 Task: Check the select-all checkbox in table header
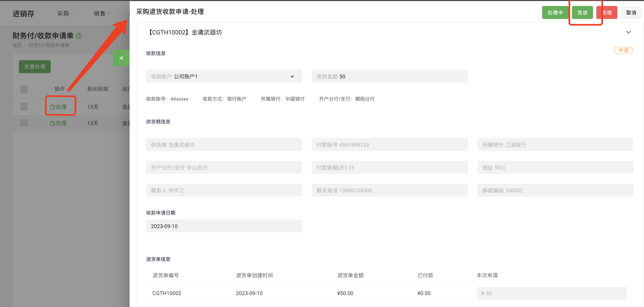(x=24, y=89)
